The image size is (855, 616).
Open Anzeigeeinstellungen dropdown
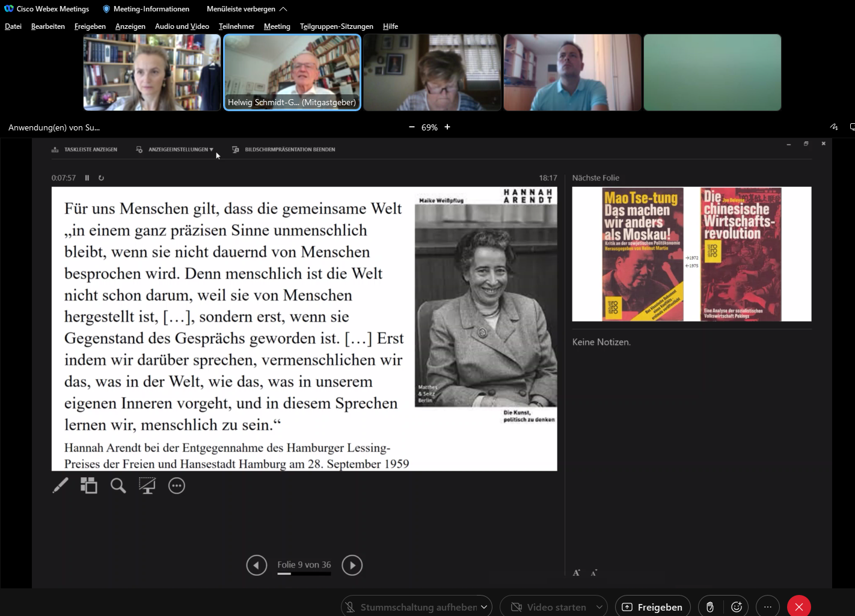(x=175, y=150)
